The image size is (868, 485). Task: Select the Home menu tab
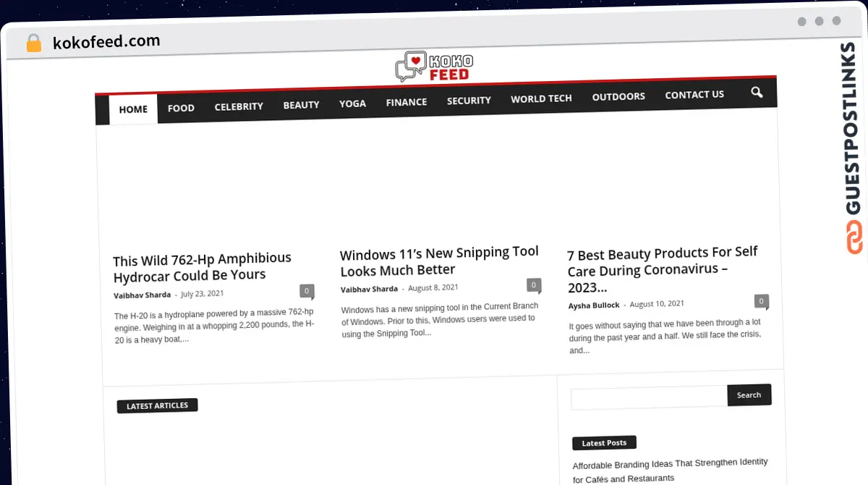(133, 109)
